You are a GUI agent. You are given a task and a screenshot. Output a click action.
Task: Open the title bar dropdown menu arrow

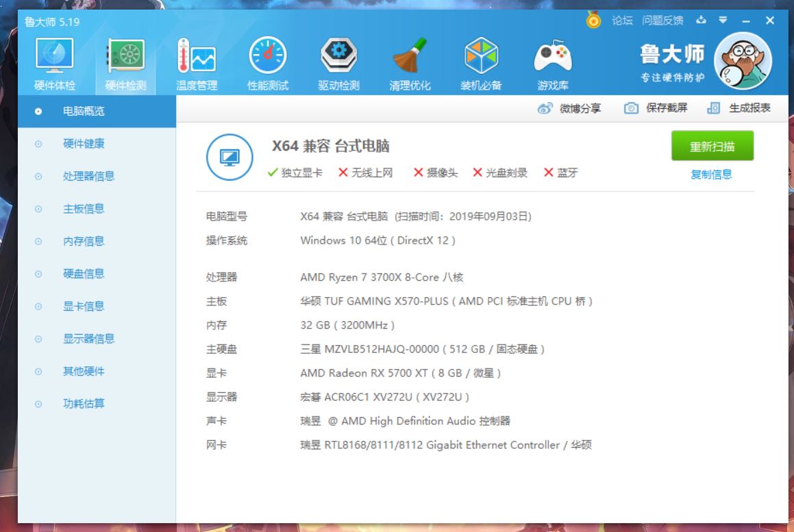(x=723, y=21)
